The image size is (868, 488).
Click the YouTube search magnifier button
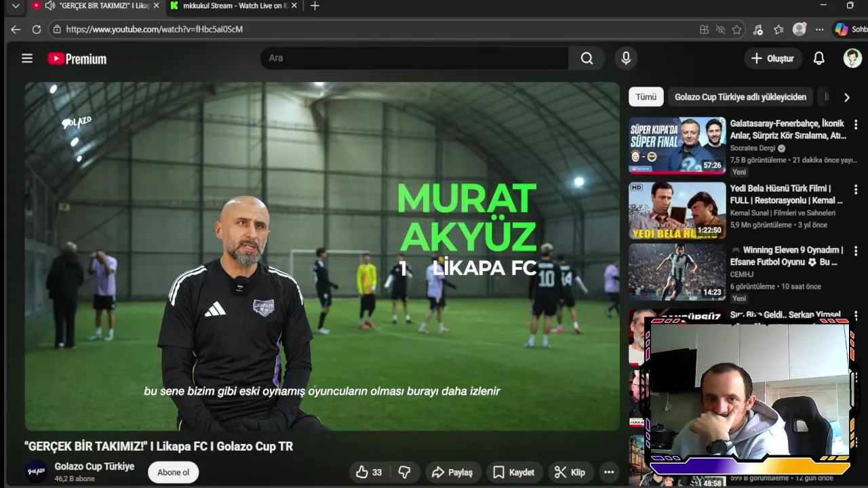tap(587, 58)
